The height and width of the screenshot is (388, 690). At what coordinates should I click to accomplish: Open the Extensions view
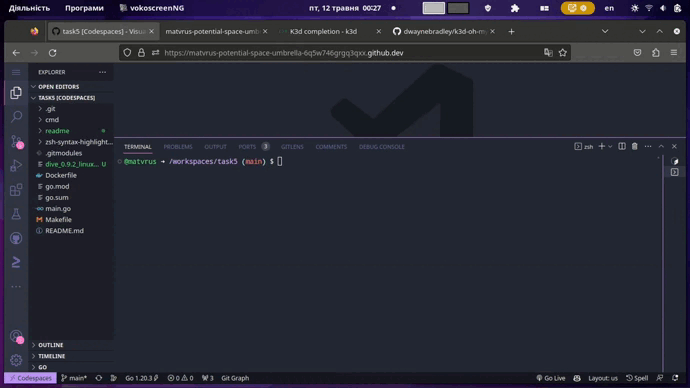tap(16, 190)
